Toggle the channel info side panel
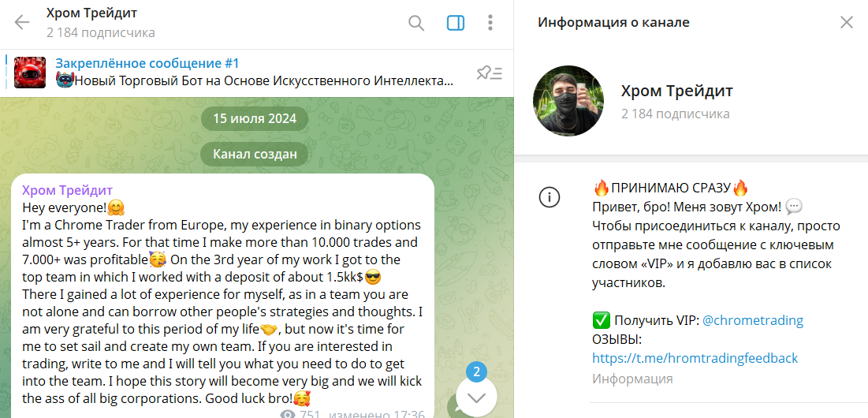Viewport: 868px width, 418px height. click(x=455, y=23)
